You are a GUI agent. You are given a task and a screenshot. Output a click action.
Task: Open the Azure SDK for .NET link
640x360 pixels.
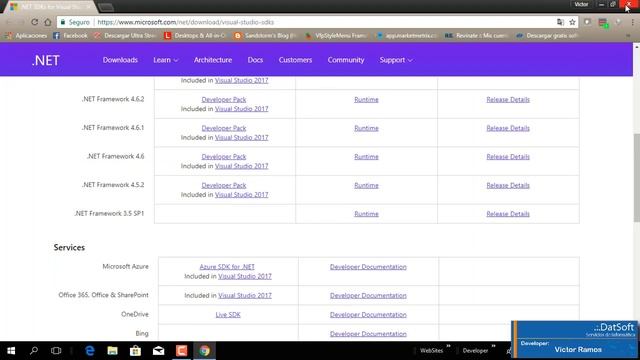pos(227,267)
